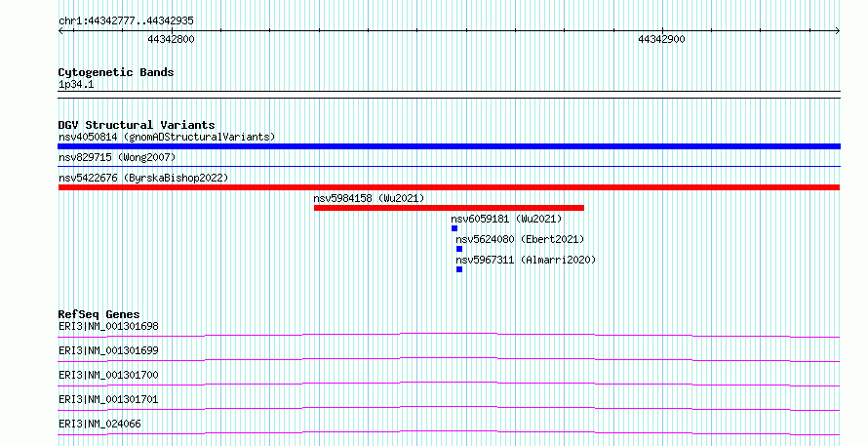Open ERI3|NM_001301698 transcript label

pos(108,326)
